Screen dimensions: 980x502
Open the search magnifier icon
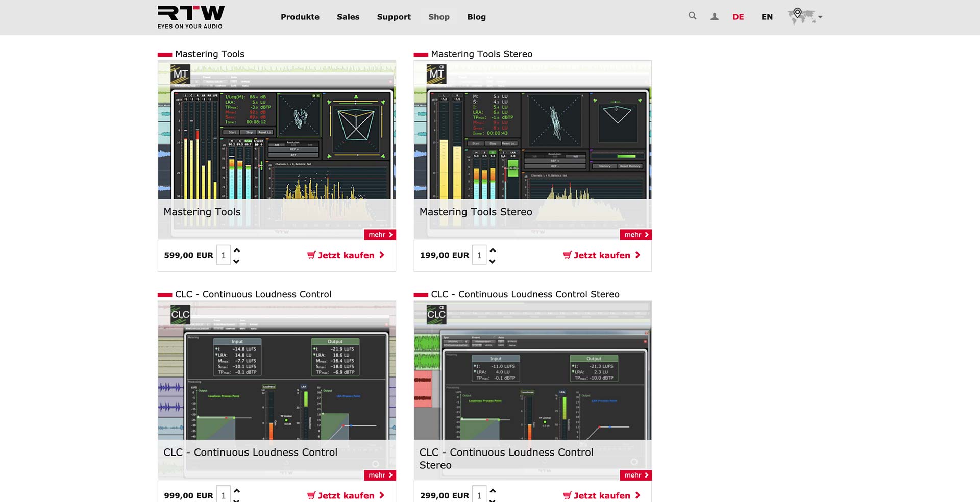click(x=692, y=16)
